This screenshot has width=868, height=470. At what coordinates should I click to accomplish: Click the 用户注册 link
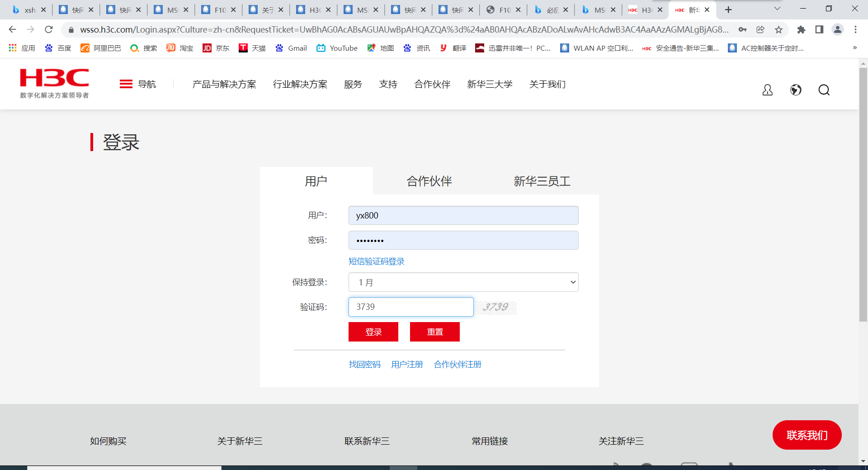point(407,364)
